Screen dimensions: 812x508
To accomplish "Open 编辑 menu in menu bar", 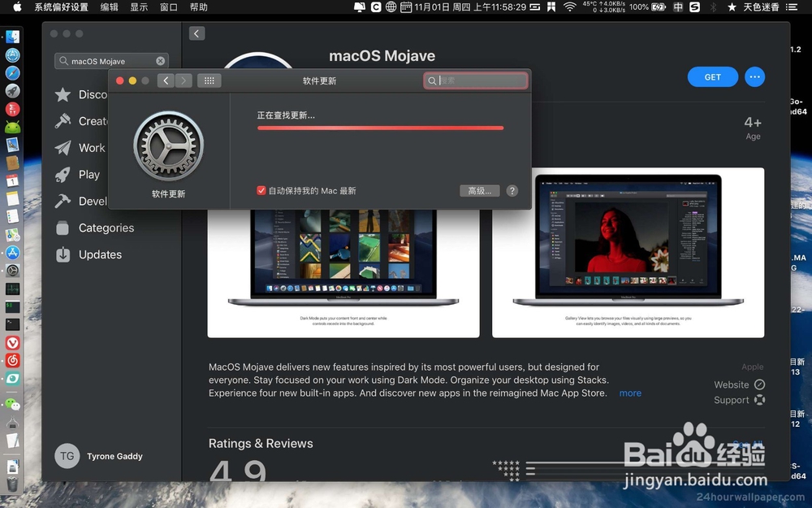I will (110, 7).
